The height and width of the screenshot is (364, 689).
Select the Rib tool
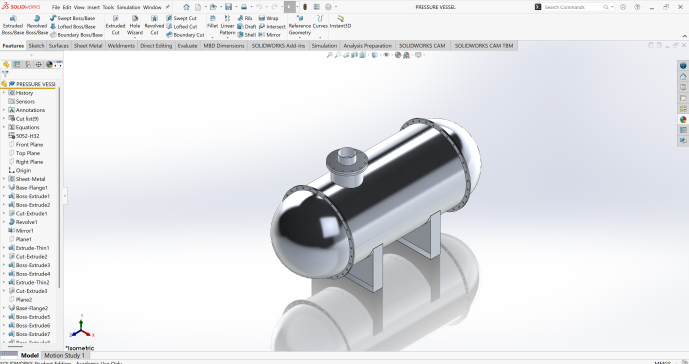244,18
